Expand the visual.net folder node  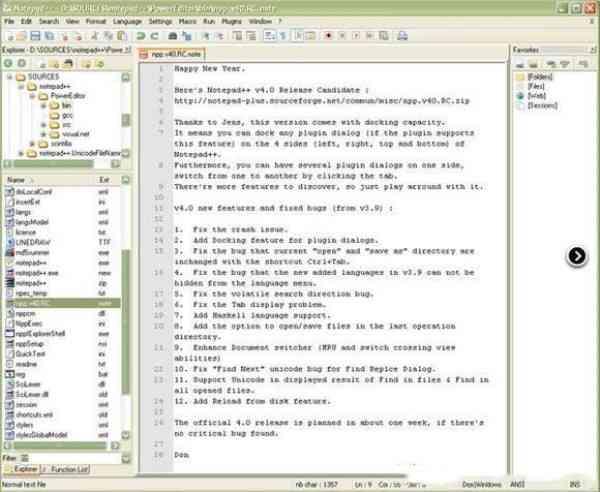click(44, 134)
